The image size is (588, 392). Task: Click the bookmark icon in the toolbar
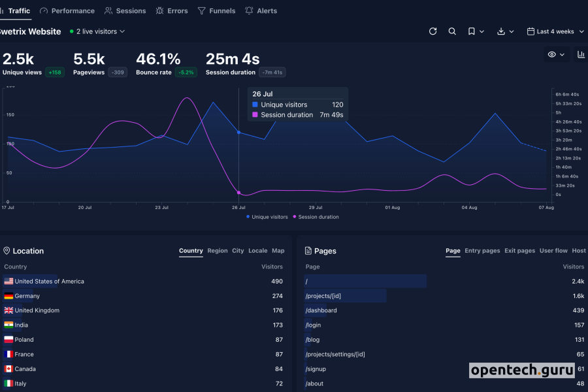point(471,31)
